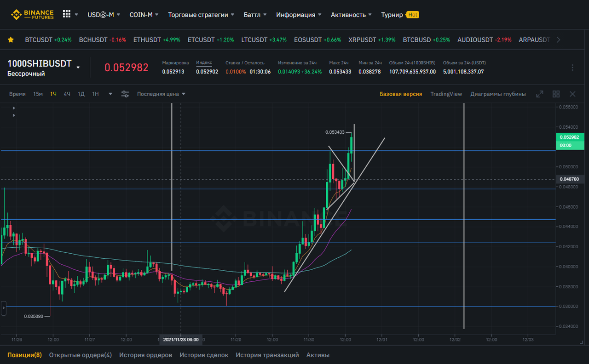Open the Информация dropdown menu
Image resolution: width=589 pixels, height=364 pixels.
tap(299, 15)
